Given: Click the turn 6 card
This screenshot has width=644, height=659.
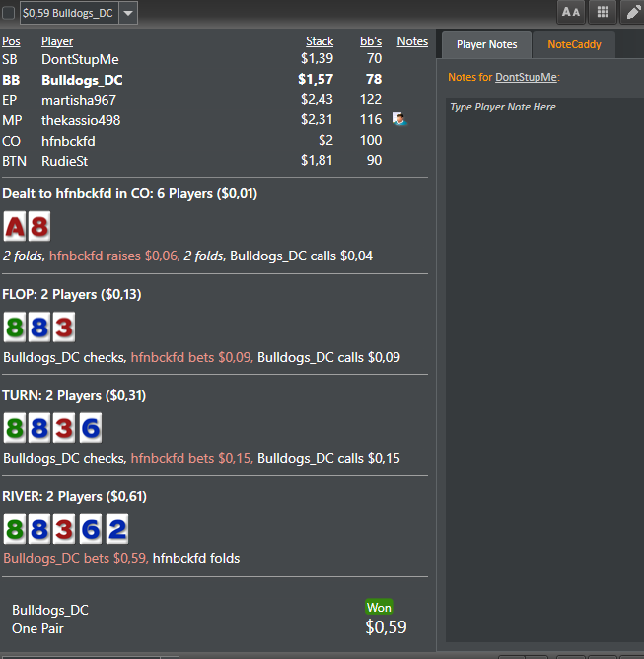Looking at the screenshot, I should point(91,428).
